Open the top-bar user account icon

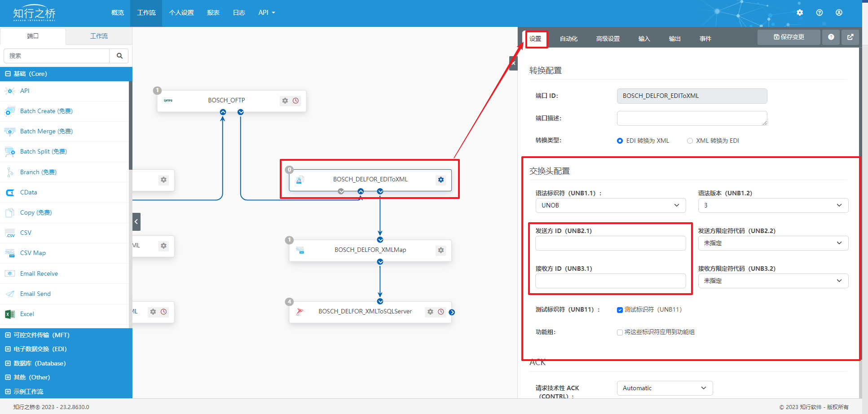(839, 13)
